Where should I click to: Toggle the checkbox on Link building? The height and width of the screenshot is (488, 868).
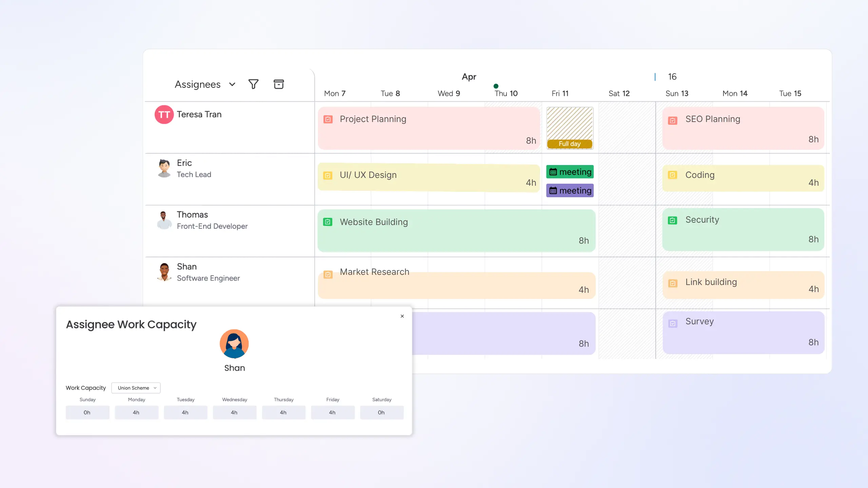(x=673, y=282)
